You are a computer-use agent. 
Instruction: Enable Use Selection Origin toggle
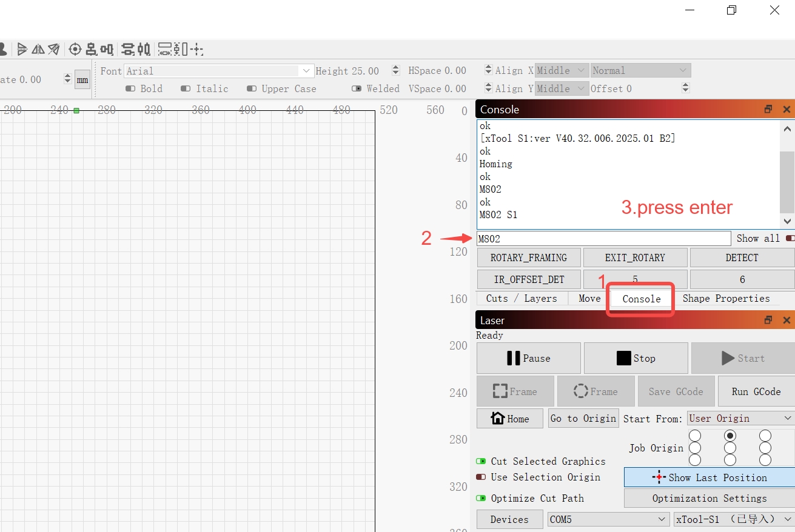[x=481, y=477]
